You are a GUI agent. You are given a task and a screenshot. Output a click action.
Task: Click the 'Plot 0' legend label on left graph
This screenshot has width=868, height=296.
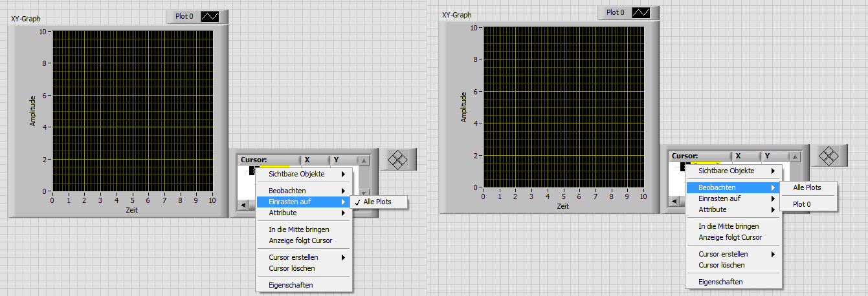pyautogui.click(x=184, y=16)
